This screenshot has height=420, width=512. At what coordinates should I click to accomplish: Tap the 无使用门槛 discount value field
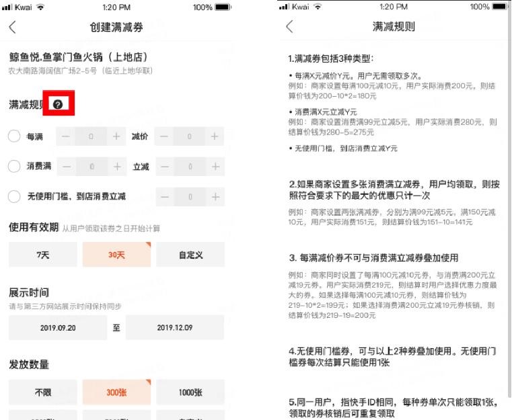tap(190, 197)
